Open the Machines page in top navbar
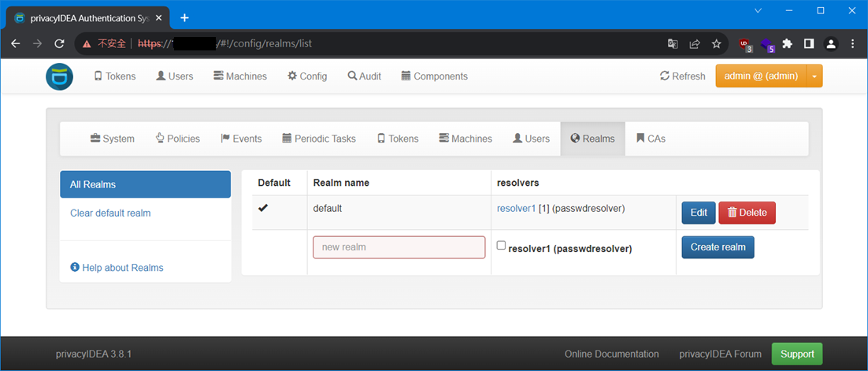 240,76
